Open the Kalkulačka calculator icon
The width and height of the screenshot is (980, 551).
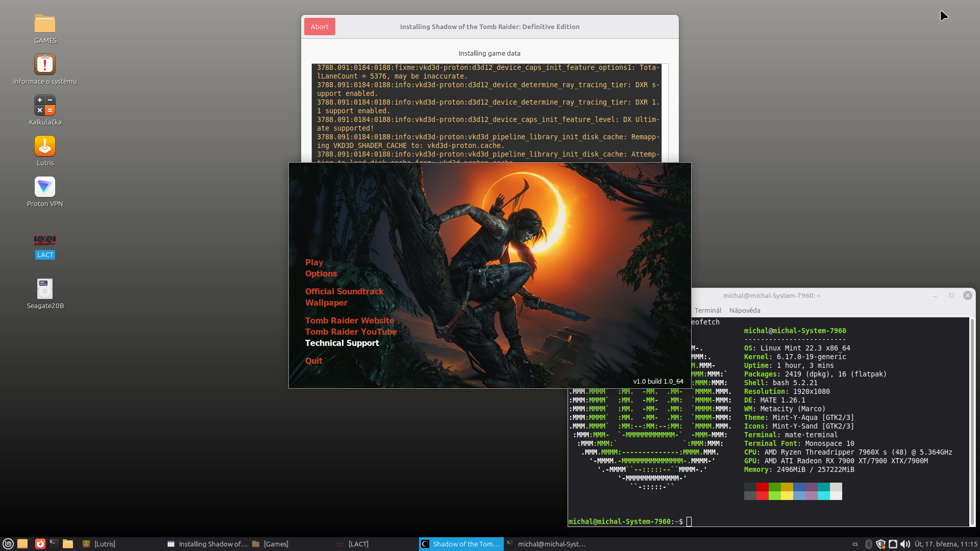(x=45, y=106)
